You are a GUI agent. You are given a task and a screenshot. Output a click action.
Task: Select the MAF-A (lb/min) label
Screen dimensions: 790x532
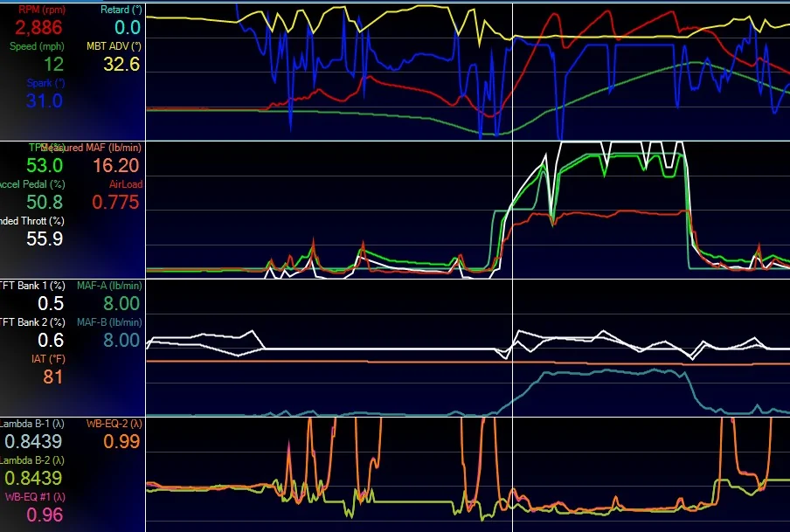click(x=109, y=286)
